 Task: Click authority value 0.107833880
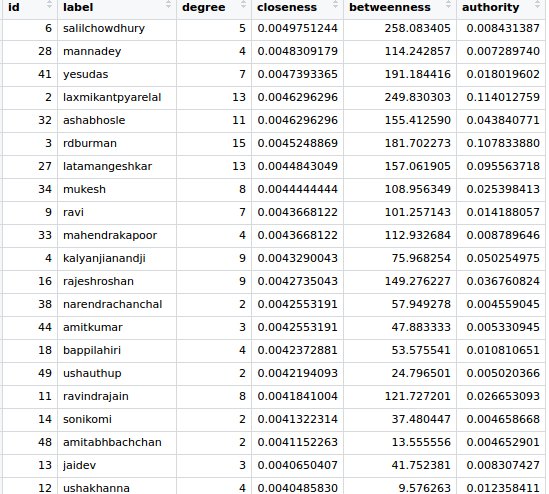[x=503, y=144]
